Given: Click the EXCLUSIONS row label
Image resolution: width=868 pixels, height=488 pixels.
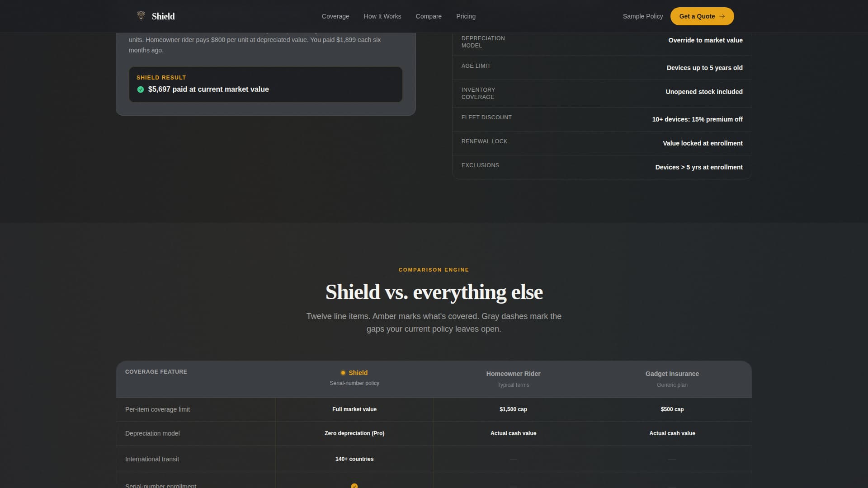Looking at the screenshot, I should click(x=480, y=165).
